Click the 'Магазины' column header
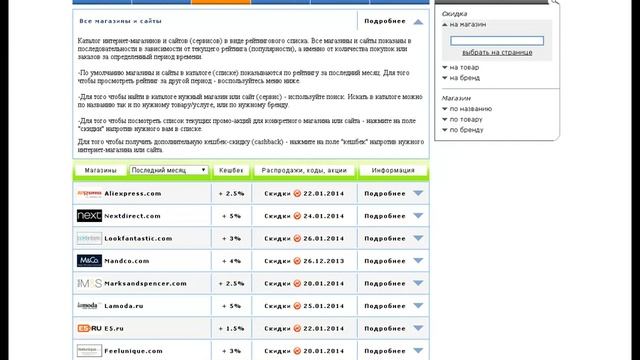This screenshot has width=640, height=360. pos(100,170)
